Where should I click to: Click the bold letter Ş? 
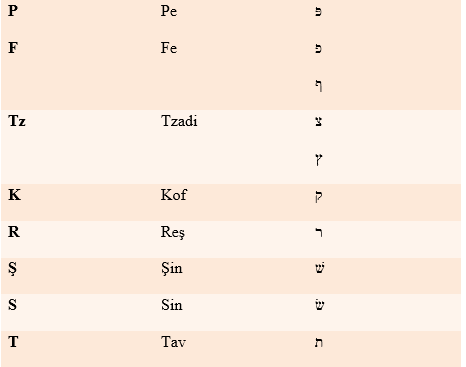click(12, 269)
